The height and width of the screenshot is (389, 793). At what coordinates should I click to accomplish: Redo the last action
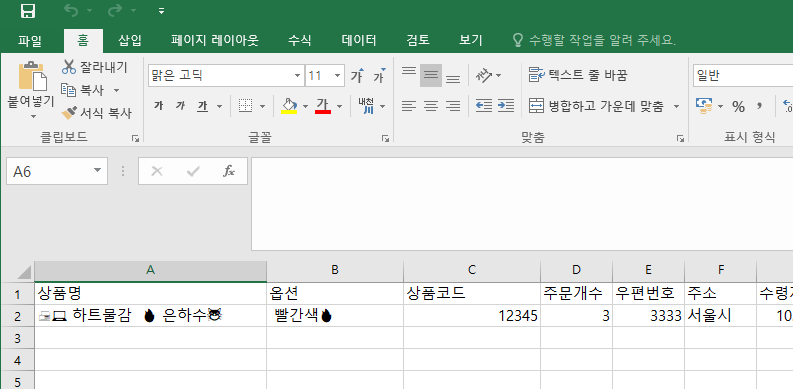click(115, 11)
